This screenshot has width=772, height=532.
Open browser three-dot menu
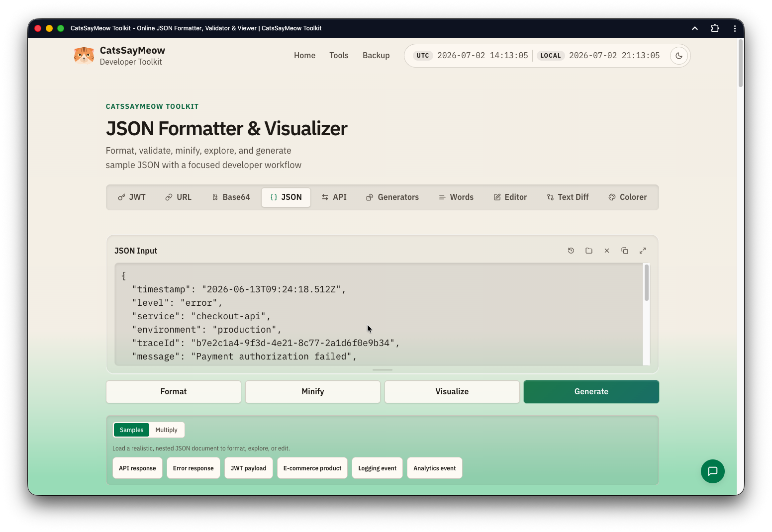click(x=735, y=28)
